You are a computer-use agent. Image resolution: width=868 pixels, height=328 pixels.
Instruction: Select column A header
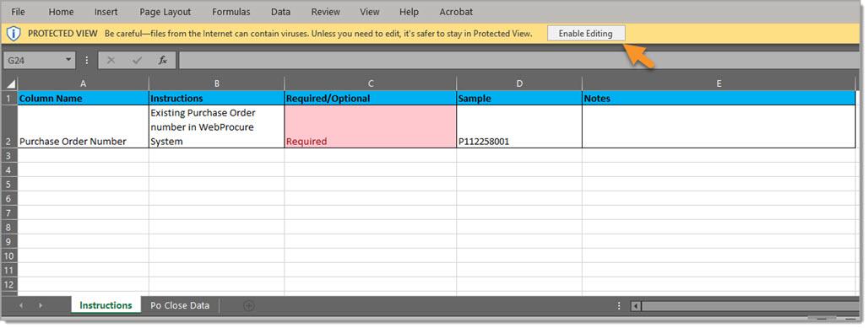pyautogui.click(x=83, y=83)
